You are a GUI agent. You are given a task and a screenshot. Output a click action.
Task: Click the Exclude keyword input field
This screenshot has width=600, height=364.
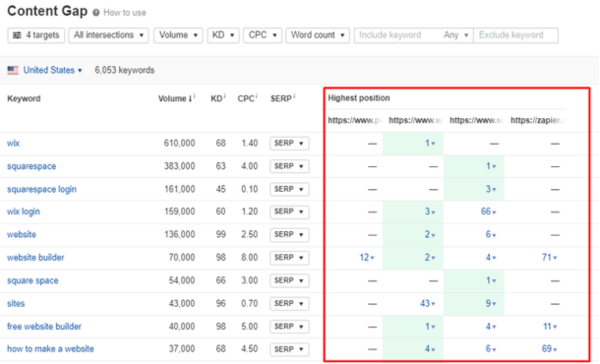[515, 35]
